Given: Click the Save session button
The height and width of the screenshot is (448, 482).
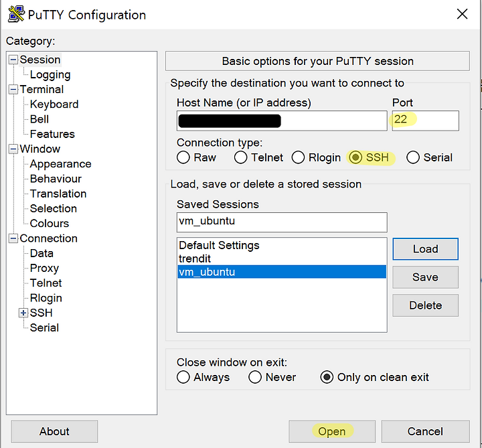Looking at the screenshot, I should coord(426,277).
